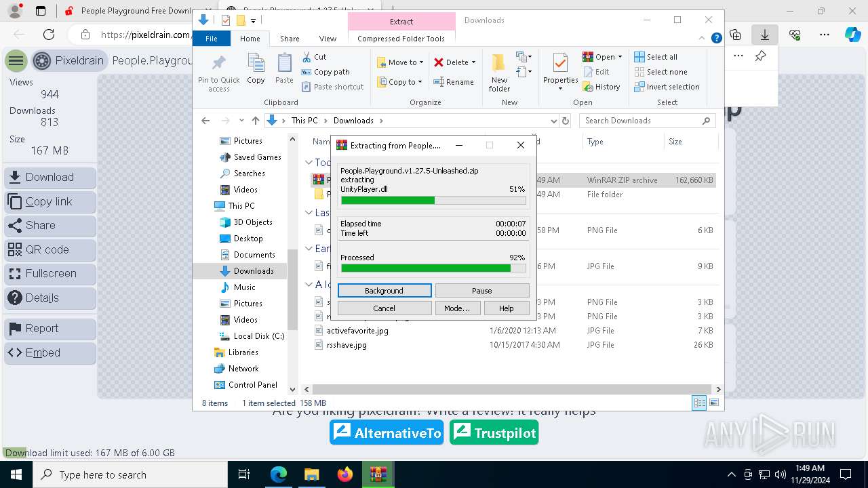Open the File menu tab

212,39
